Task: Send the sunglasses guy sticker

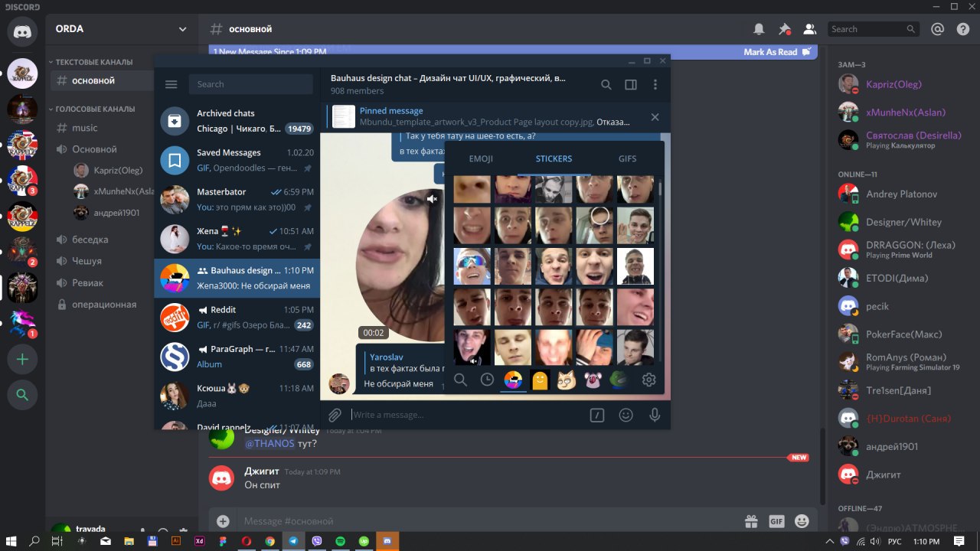Action: pos(472,266)
